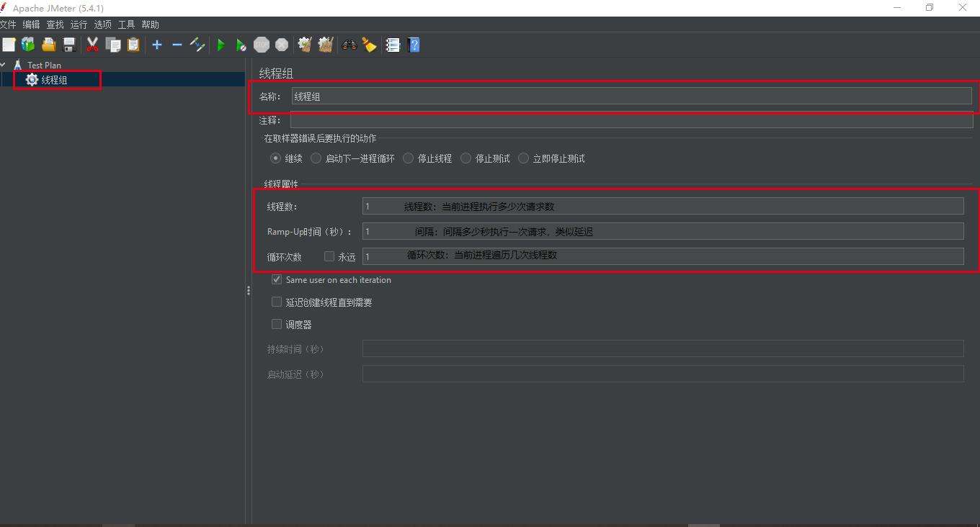Clear all results (double broom icon)
Screen dimensions: 980x527
326,45
